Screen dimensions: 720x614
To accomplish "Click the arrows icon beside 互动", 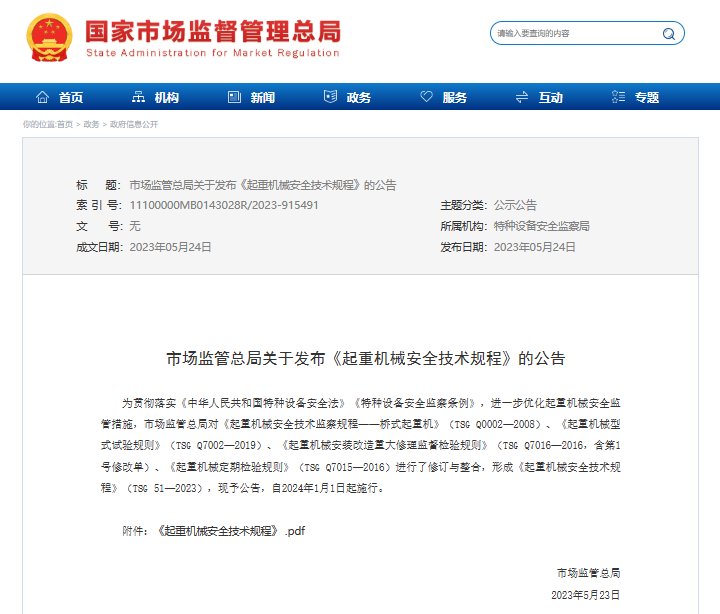I will pyautogui.click(x=522, y=97).
